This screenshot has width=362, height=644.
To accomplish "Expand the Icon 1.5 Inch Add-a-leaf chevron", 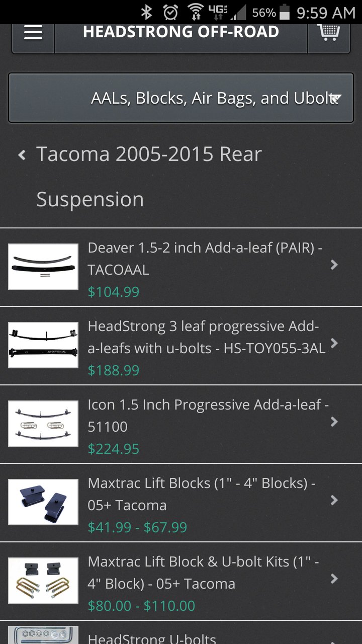I will tap(334, 422).
